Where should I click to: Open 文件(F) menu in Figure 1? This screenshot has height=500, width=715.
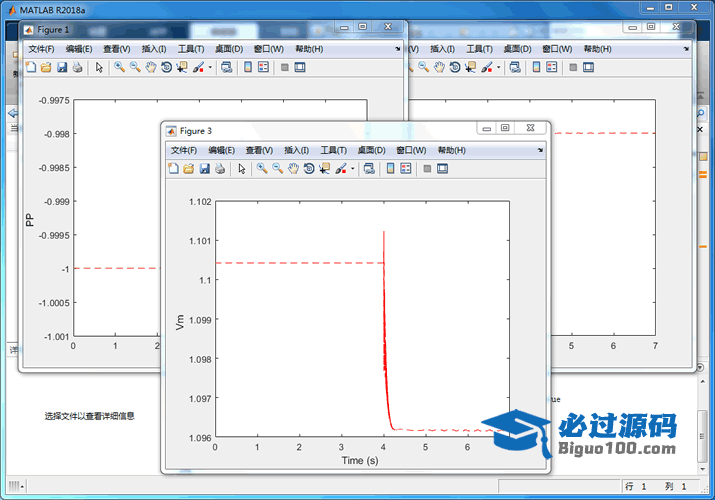click(x=41, y=49)
